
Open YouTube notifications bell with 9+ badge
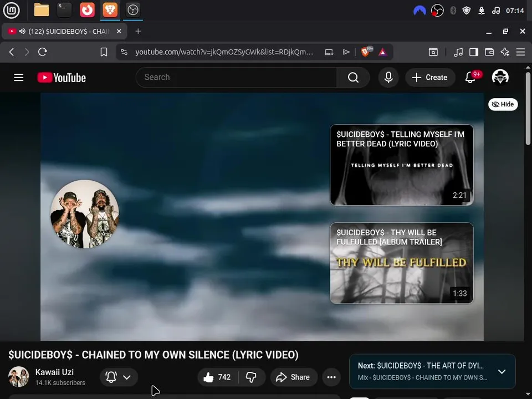coord(470,77)
